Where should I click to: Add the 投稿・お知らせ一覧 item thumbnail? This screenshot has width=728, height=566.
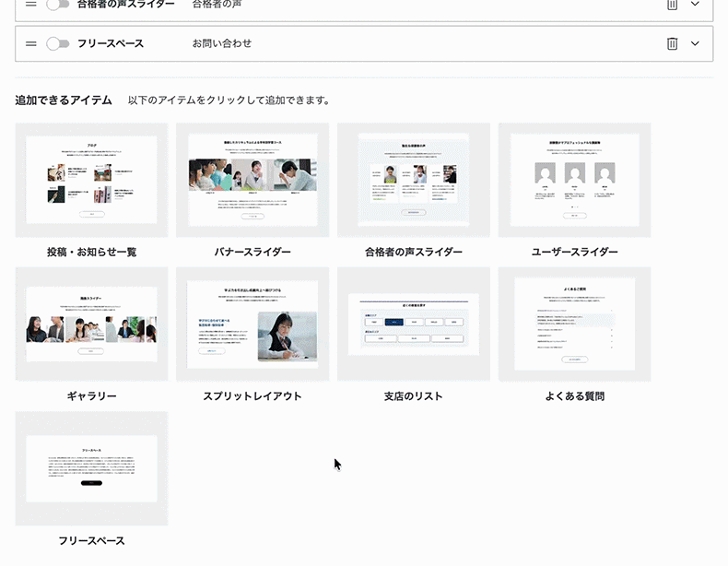click(91, 180)
